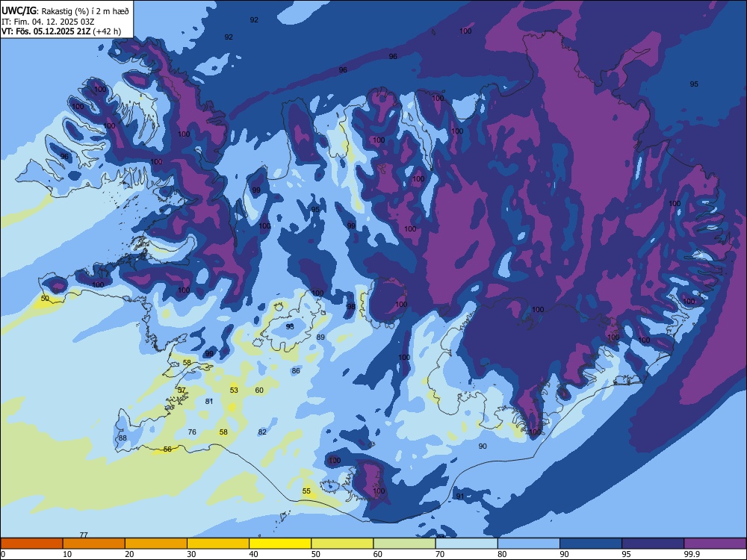This screenshot has height=560, width=747.
Task: Click the humidity value '86' on the map
Action: click(x=296, y=370)
